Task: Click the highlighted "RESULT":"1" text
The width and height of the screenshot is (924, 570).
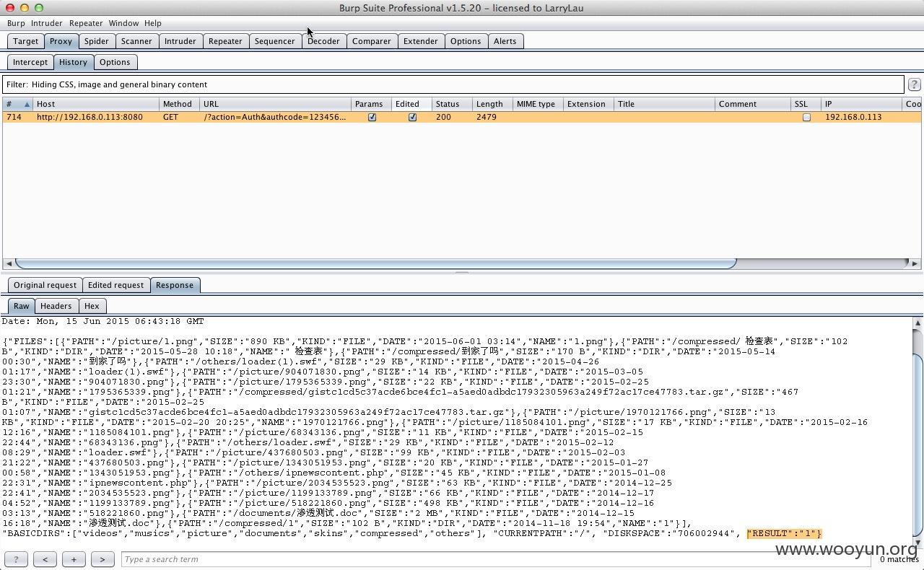Action: coord(785,533)
